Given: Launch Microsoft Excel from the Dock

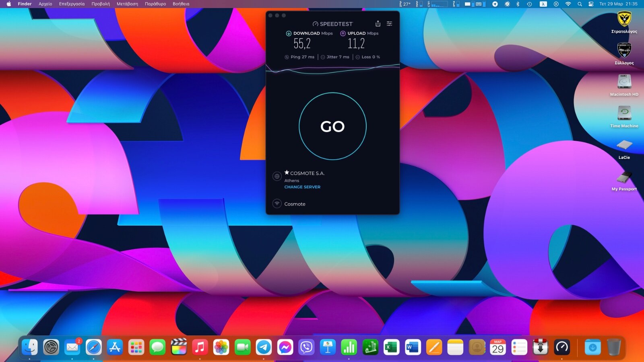Looking at the screenshot, I should pos(391,347).
